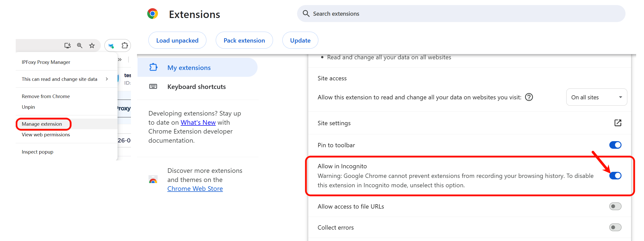Click the Site access heading text

pyautogui.click(x=332, y=78)
